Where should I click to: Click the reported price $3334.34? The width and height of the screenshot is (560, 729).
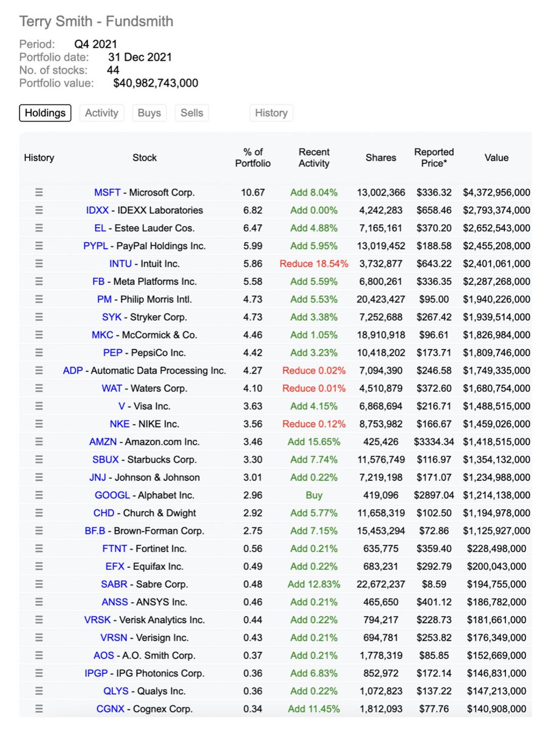[434, 442]
